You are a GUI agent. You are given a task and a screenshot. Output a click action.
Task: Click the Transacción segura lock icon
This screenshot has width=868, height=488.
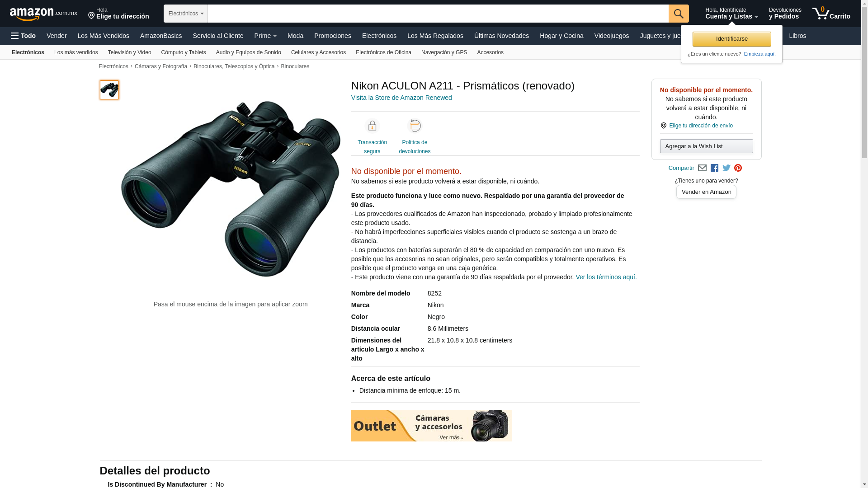coord(372,126)
